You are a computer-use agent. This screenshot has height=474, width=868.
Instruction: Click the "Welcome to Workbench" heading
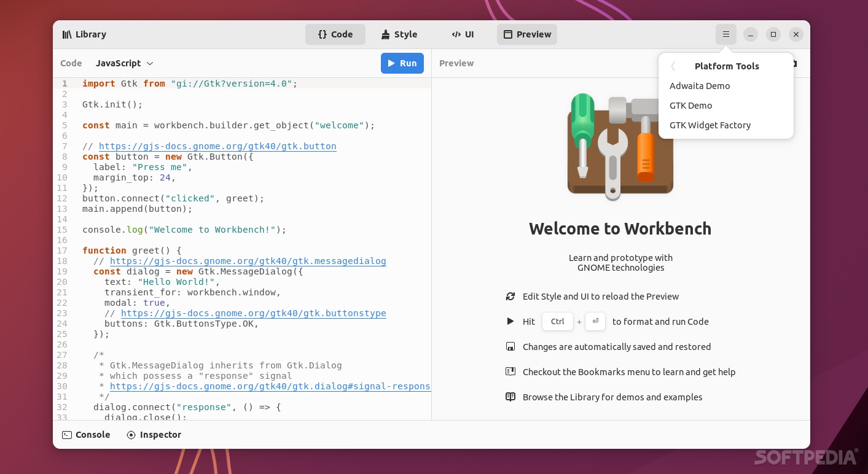click(x=620, y=228)
